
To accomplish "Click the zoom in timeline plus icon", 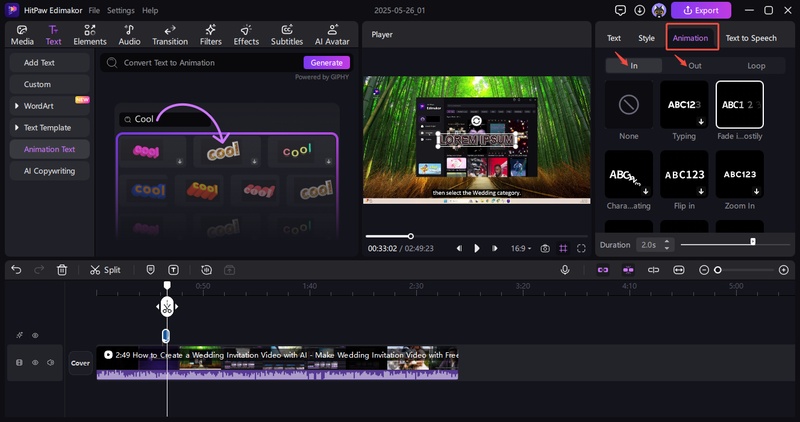I will coord(784,270).
